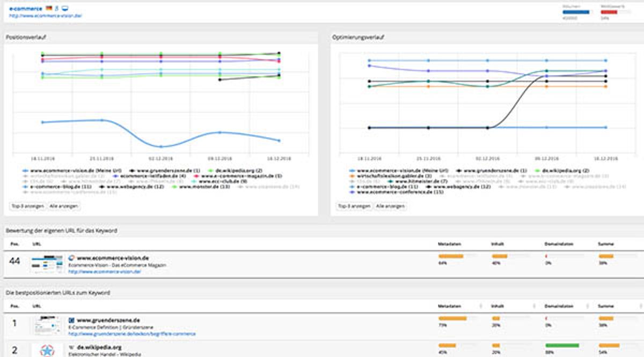Open the ecommerce-vision.de page preview thumbnail
644x357 pixels.
pos(47,264)
